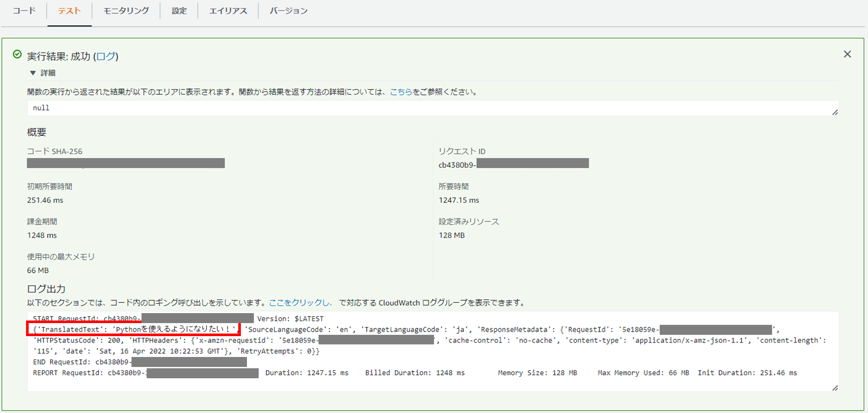This screenshot has width=868, height=413.
Task: Click ここをクリックし to open CloudWatch logs
Action: [x=299, y=303]
